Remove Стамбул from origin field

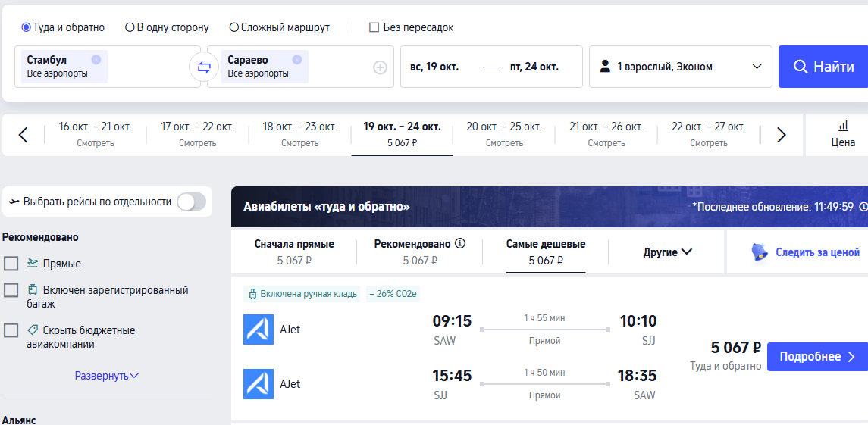point(96,60)
